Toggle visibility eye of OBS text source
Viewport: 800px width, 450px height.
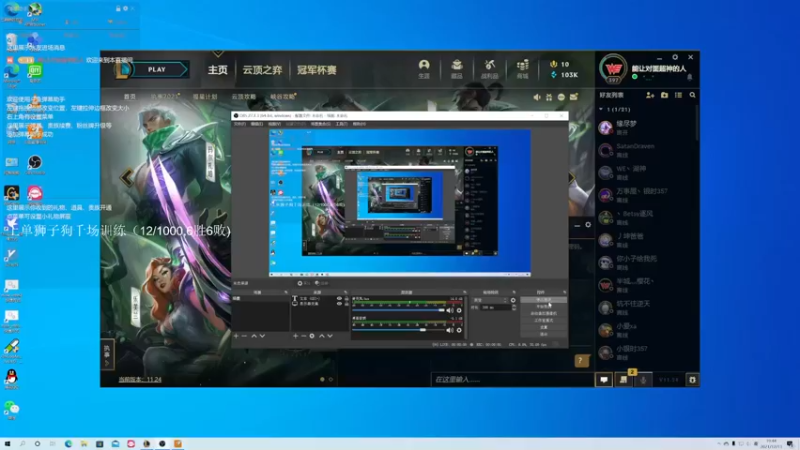click(x=339, y=298)
